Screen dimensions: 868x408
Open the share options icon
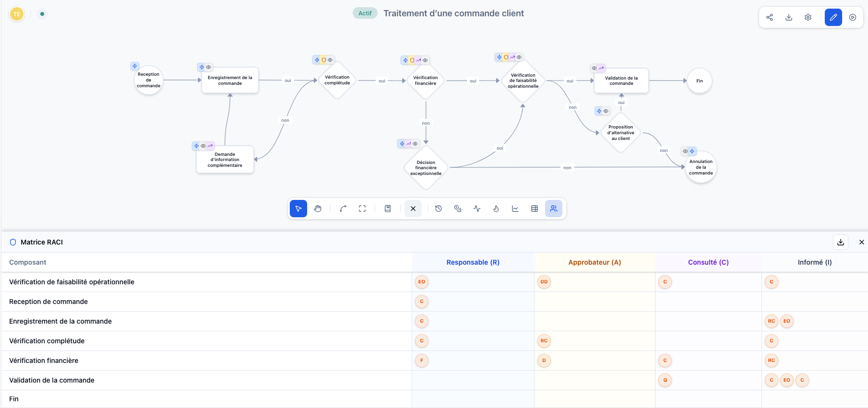point(770,17)
